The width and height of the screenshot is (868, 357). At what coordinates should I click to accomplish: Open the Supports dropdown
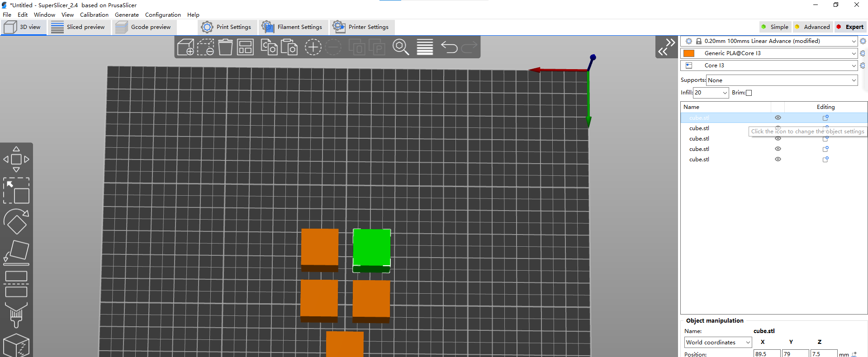click(782, 80)
